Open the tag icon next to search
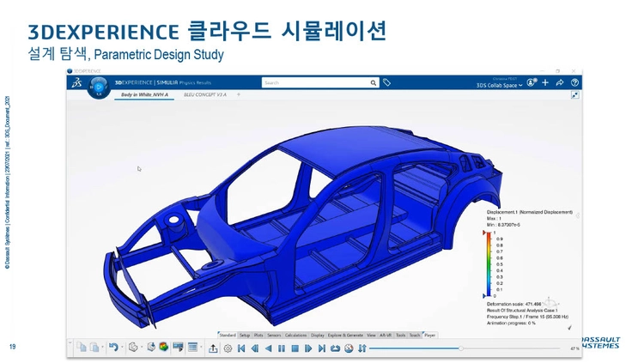Screen dimensions: 644x363 (x=386, y=82)
